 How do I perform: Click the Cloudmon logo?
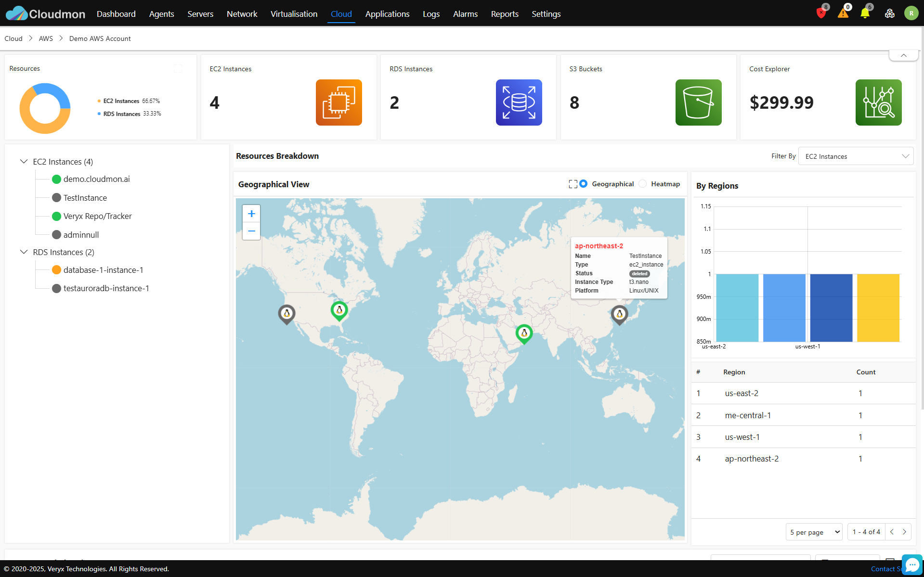click(45, 13)
